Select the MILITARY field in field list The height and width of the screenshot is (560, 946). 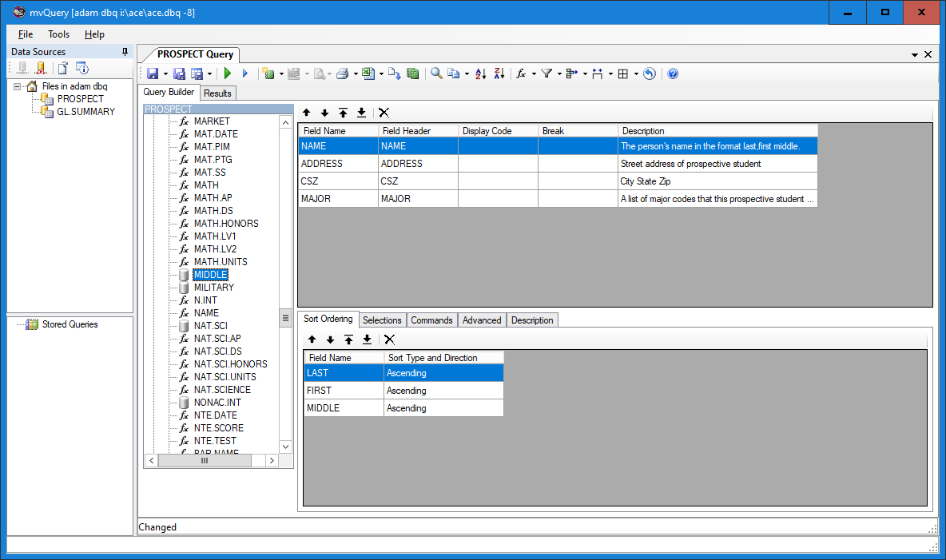[213, 288]
